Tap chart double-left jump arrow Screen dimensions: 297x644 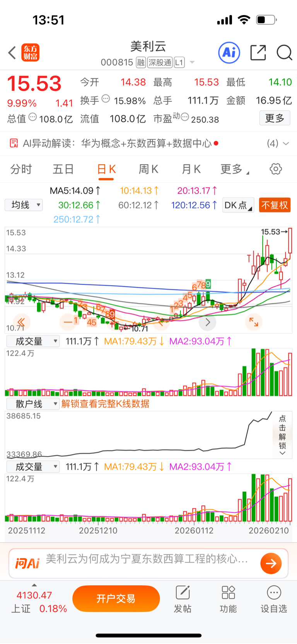pyautogui.click(x=22, y=322)
